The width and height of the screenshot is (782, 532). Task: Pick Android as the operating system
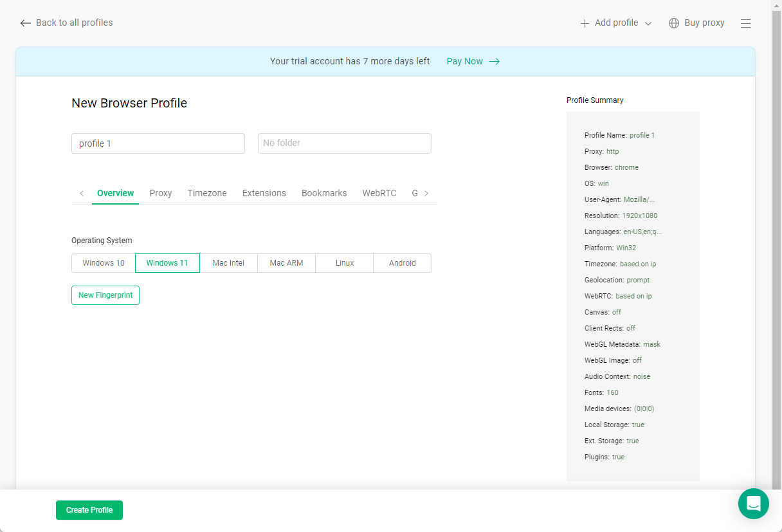coord(403,263)
